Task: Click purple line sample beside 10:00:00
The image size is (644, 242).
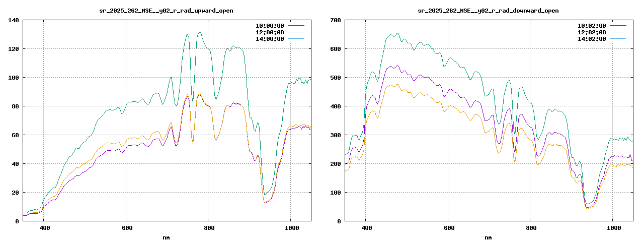Action: tap(296, 25)
